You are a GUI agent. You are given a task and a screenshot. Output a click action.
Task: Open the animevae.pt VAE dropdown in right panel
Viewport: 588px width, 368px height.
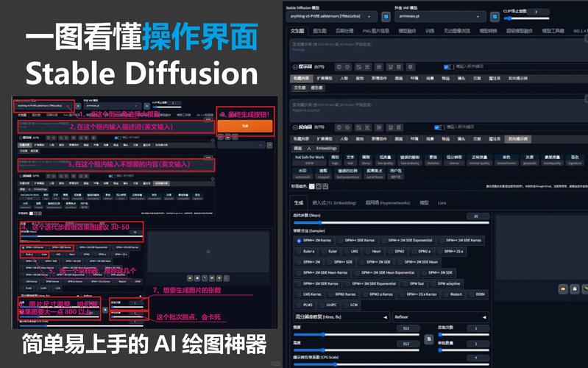click(x=440, y=16)
